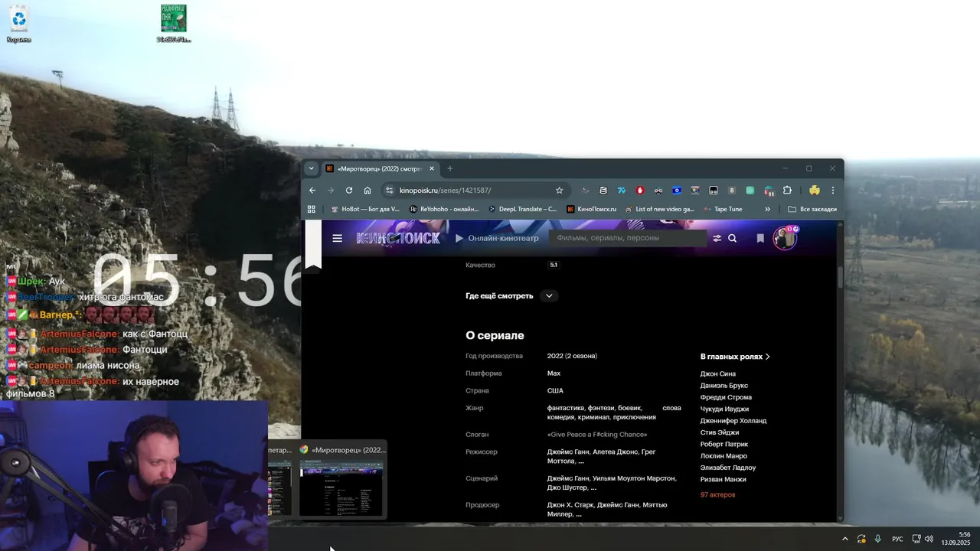Open the green desktop file icon

tap(174, 24)
